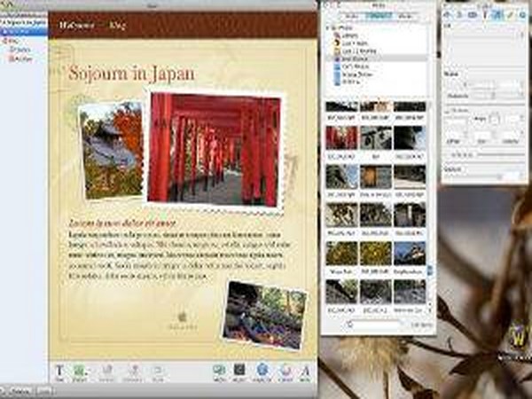Screen dimensions: 532x399
Task: Select the red torii gate thumbnail
Action: click(x=341, y=137)
